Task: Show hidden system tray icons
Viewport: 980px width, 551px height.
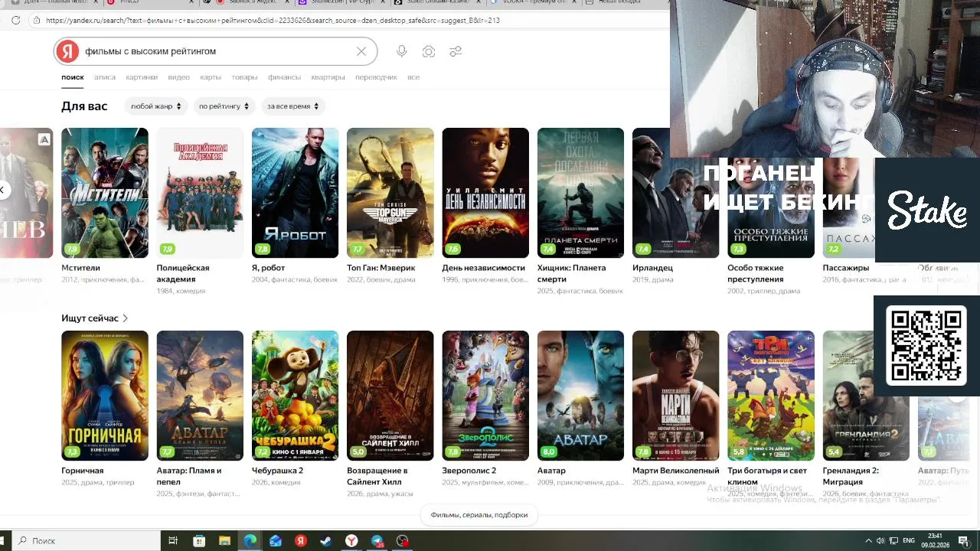Action: click(868, 541)
